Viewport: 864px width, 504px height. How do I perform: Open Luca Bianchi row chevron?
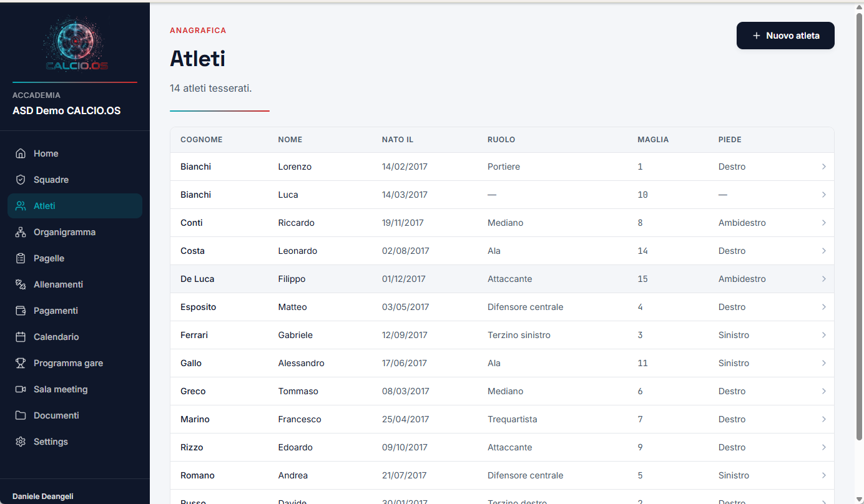[x=824, y=195]
